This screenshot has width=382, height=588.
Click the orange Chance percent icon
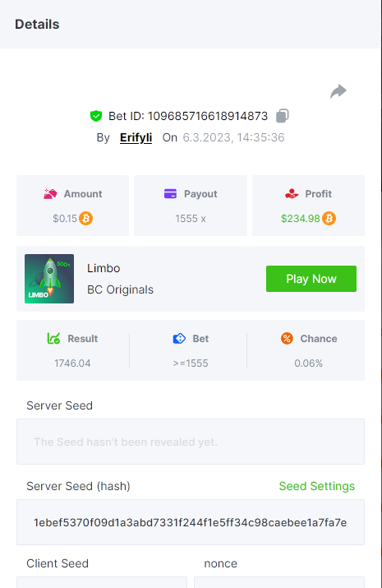click(x=287, y=338)
